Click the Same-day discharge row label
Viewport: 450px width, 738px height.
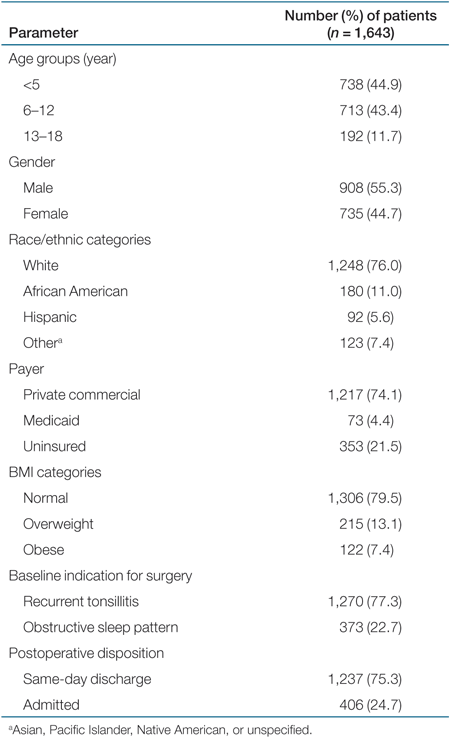[x=87, y=679]
